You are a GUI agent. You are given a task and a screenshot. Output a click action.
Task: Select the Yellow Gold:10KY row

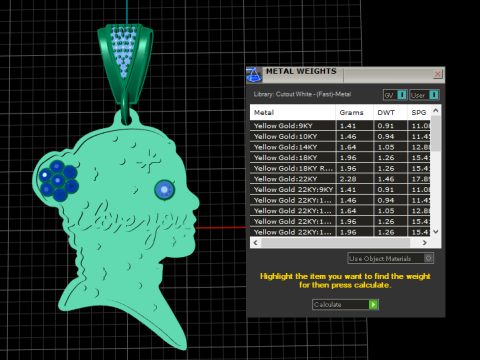click(340, 136)
